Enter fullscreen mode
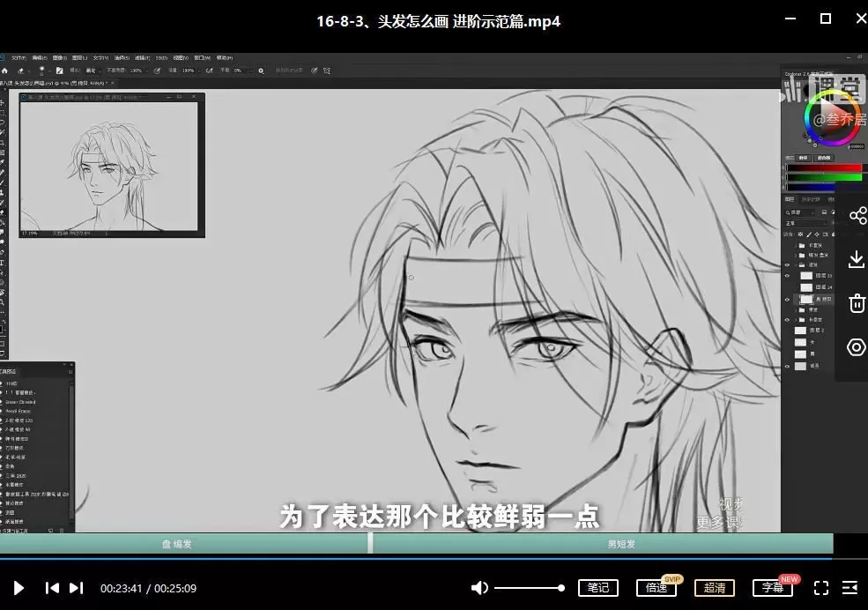The width and height of the screenshot is (868, 610). pos(820,588)
